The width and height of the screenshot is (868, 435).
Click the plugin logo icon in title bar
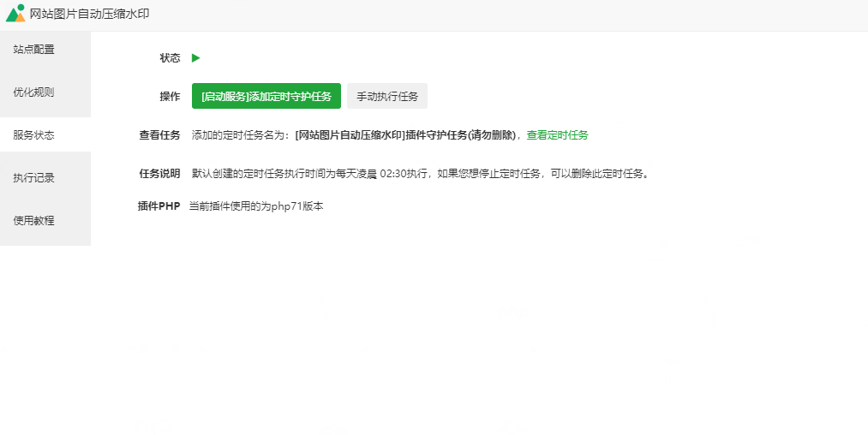pyautogui.click(x=15, y=14)
